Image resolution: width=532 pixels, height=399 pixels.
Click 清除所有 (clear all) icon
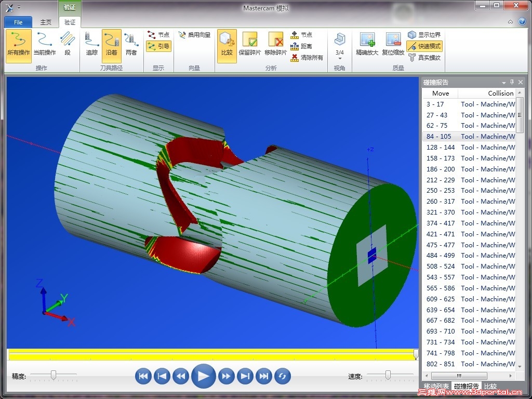coord(307,58)
